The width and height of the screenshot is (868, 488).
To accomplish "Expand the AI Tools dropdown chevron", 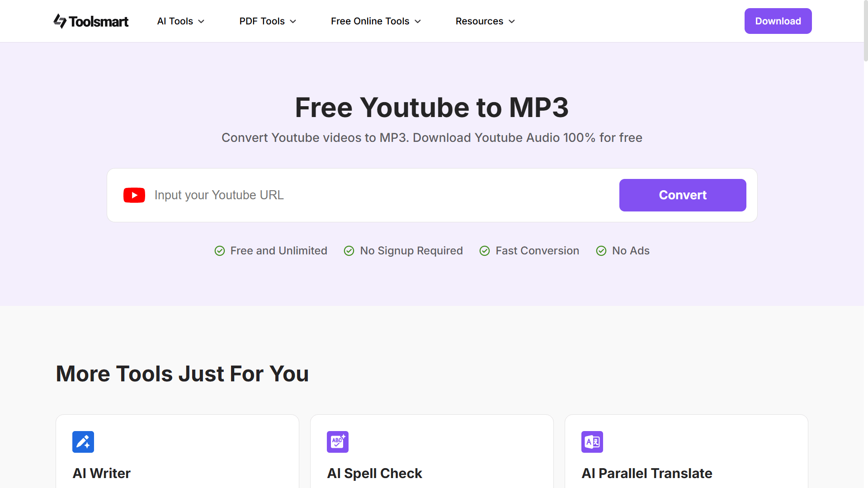I will [x=202, y=22].
